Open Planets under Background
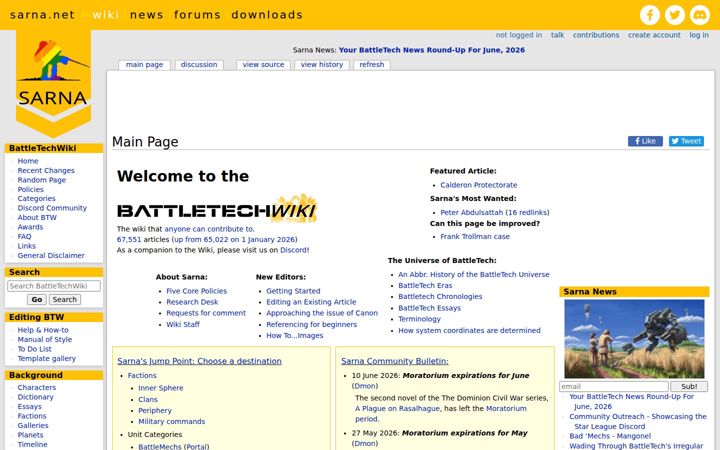Image resolution: width=720 pixels, height=450 pixels. pyautogui.click(x=30, y=435)
